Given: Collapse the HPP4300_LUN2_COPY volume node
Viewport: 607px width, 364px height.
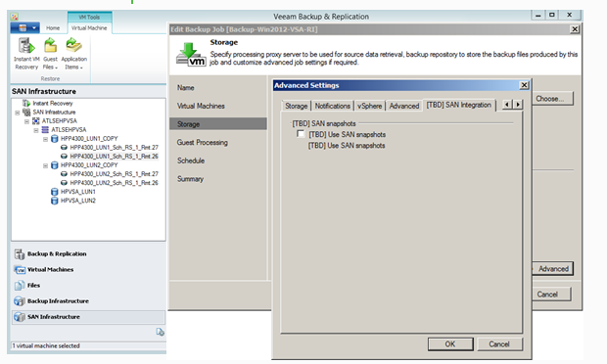Looking at the screenshot, I should coord(45,166).
